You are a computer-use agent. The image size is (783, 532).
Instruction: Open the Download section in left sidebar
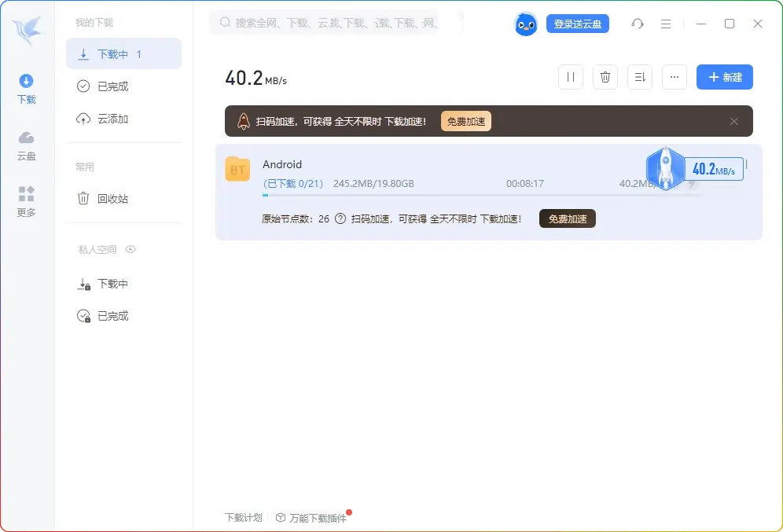click(x=27, y=89)
